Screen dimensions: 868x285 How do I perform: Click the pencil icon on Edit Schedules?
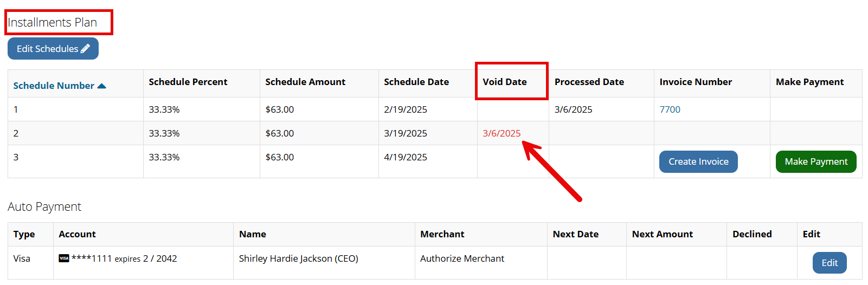point(85,49)
